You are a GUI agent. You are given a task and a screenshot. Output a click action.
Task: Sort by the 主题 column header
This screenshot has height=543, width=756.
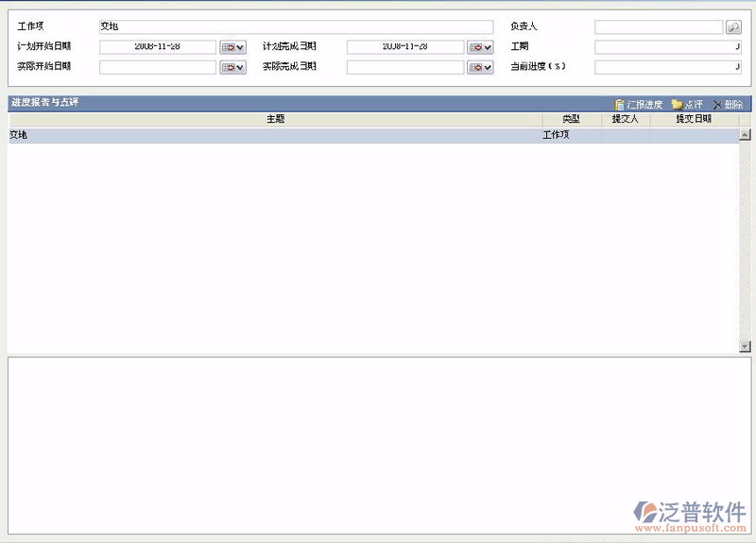[x=276, y=119]
